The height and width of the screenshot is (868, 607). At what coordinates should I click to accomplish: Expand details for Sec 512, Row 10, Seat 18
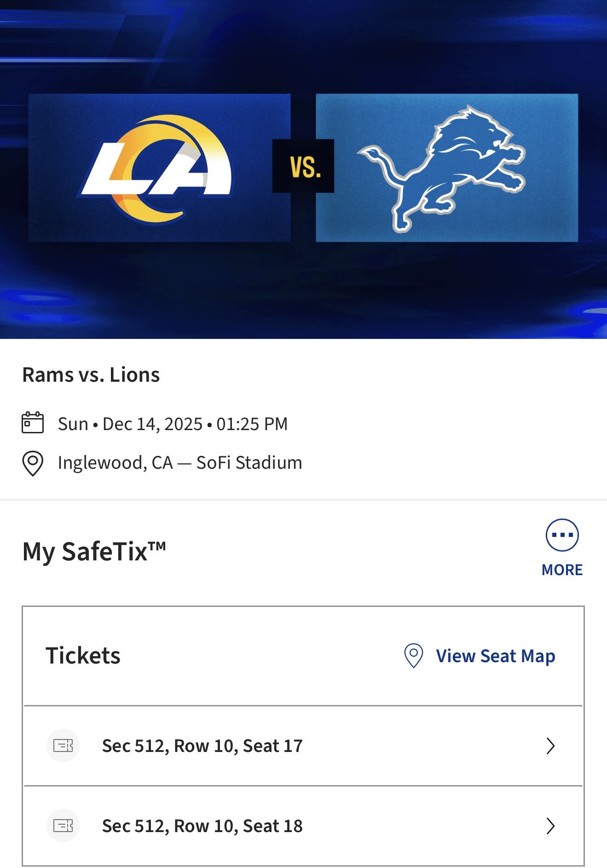[202, 826]
